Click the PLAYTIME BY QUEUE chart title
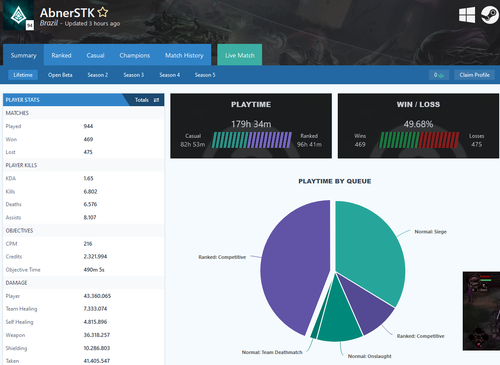Viewport: 500px width, 365px height. pos(335,181)
